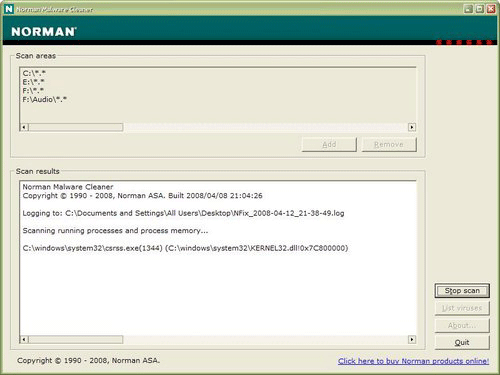Screen dimensions: 500x375
Task: Click Scan results horizontal scrollbar thumb
Action: tap(76, 339)
